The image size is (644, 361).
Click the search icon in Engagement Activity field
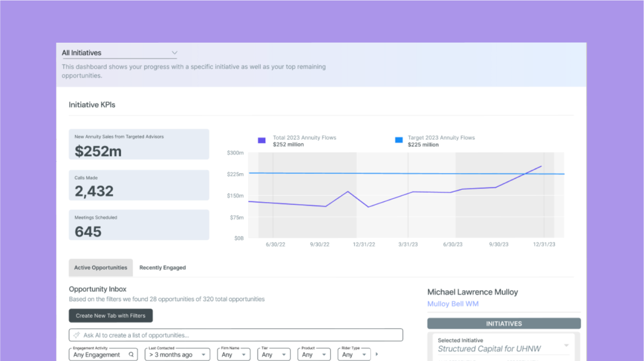coord(131,354)
